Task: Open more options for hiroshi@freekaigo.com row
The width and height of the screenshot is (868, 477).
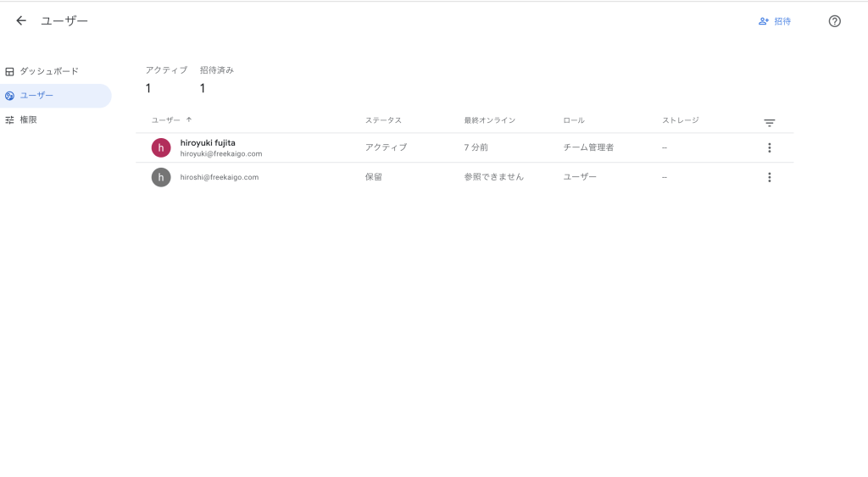Action: tap(769, 177)
